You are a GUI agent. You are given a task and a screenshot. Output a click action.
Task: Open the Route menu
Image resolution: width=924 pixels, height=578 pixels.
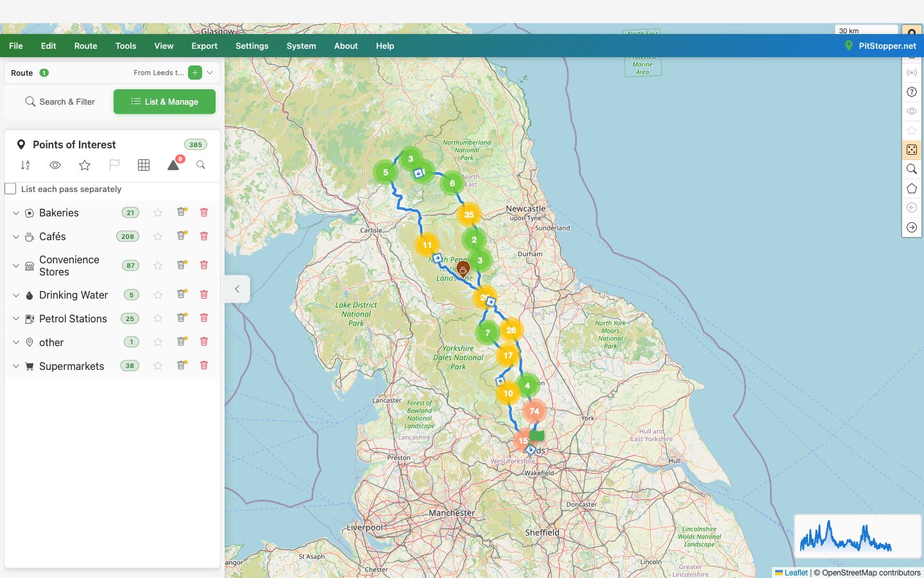(x=85, y=46)
